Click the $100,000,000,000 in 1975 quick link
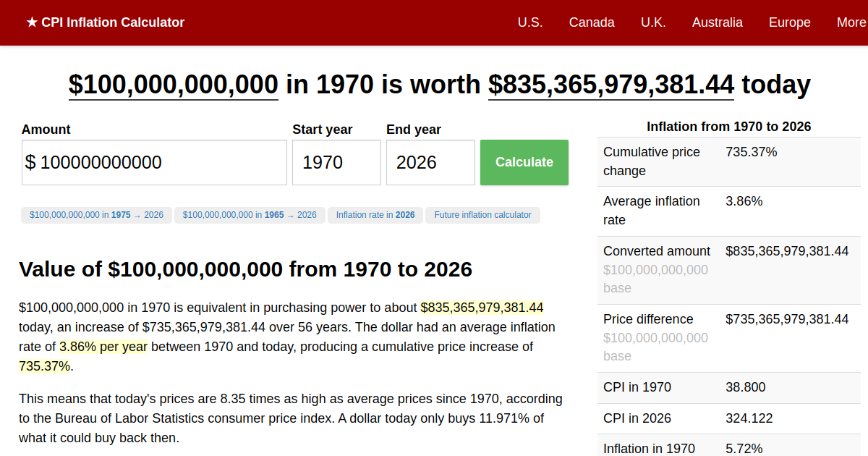 tap(96, 215)
